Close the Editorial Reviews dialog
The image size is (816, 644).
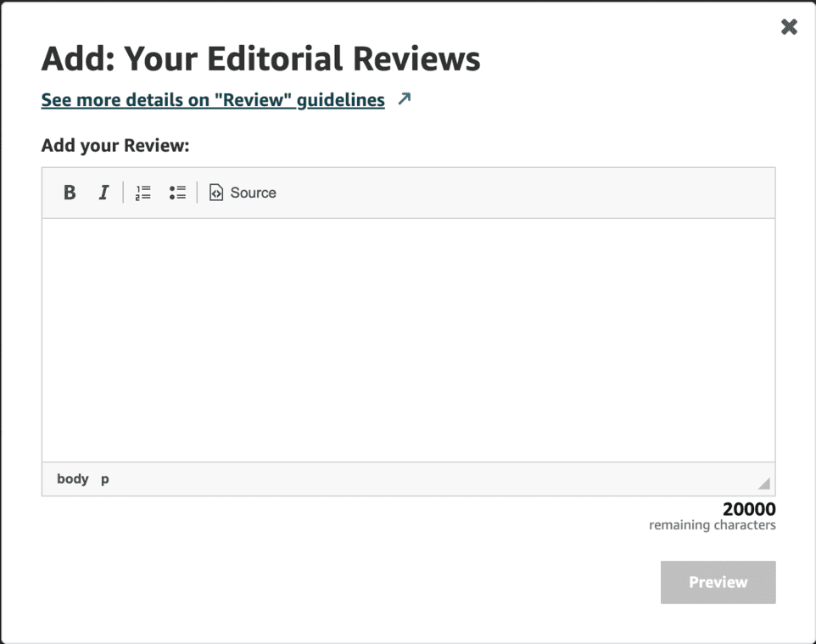pyautogui.click(x=789, y=26)
